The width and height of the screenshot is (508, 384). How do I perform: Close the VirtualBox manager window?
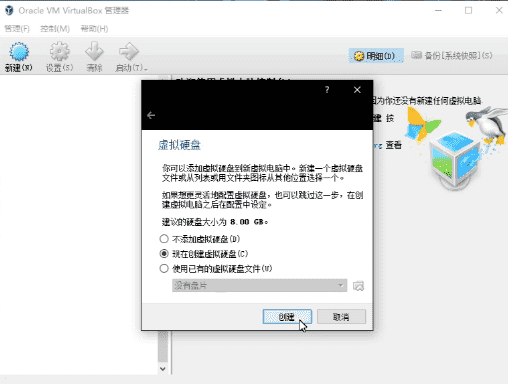[x=499, y=10]
